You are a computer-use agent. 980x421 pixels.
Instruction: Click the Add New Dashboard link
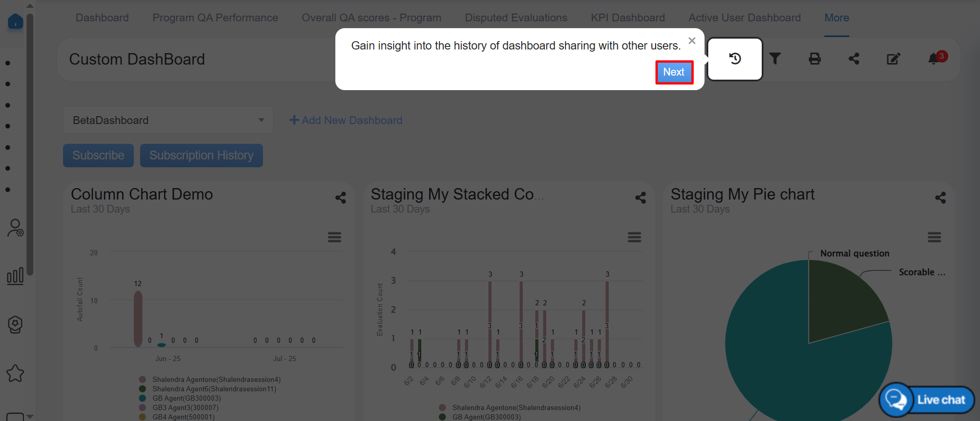[x=346, y=120]
